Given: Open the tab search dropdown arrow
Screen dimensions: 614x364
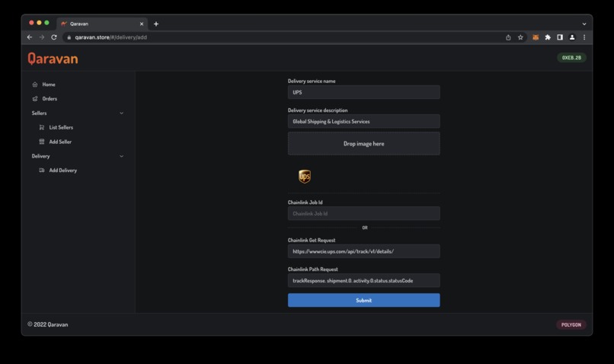Looking at the screenshot, I should point(584,24).
